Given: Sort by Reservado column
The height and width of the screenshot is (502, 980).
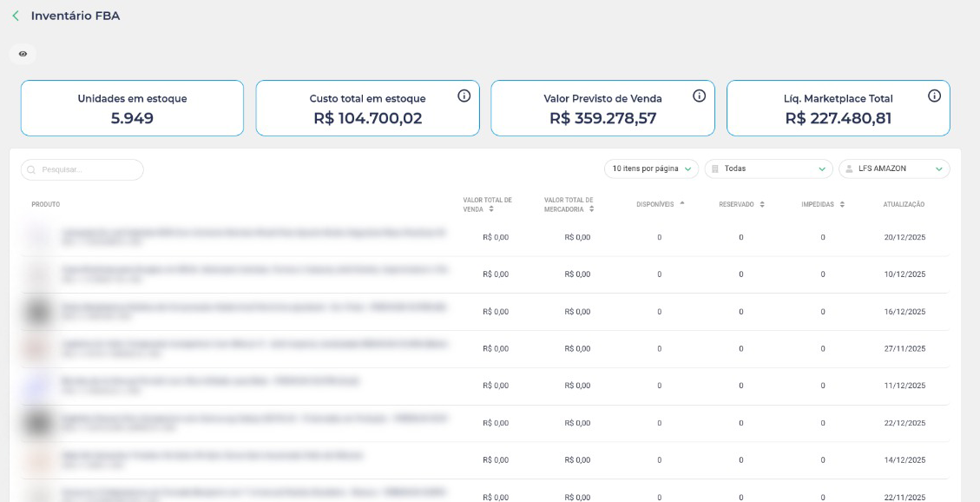Looking at the screenshot, I should pos(741,205).
